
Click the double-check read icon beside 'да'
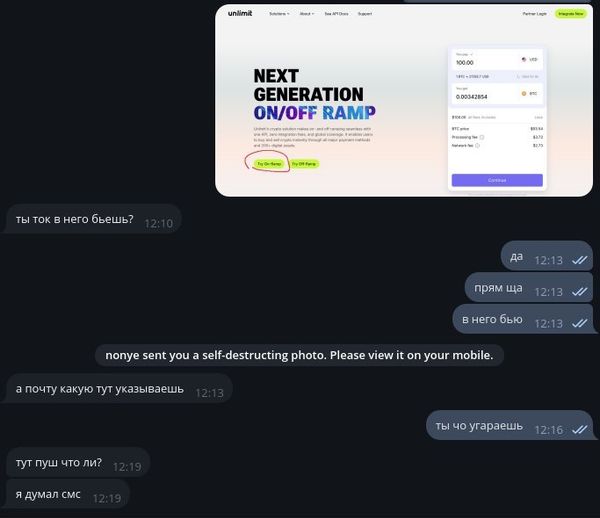[x=579, y=261]
